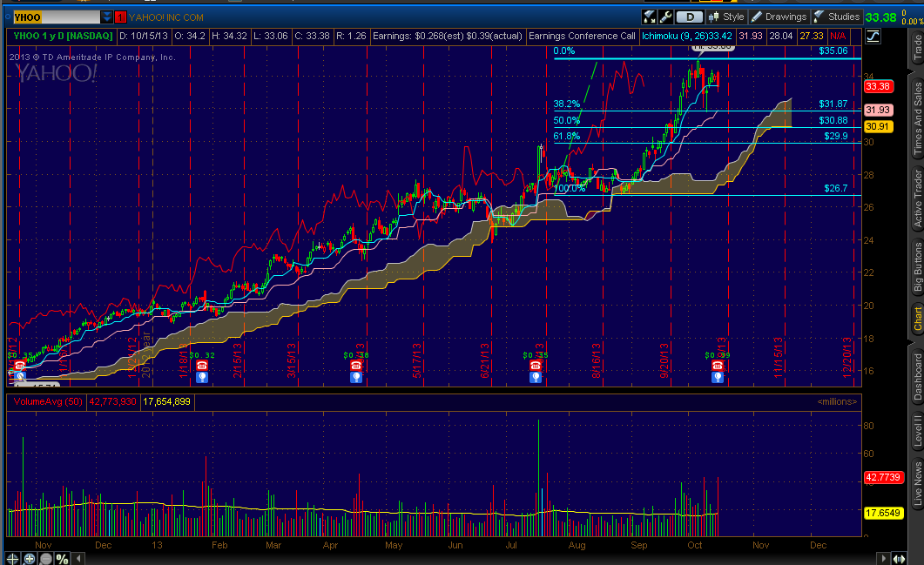
Task: Click the Earnings $0.268(est) $0.39(actual) label
Action: 448,36
